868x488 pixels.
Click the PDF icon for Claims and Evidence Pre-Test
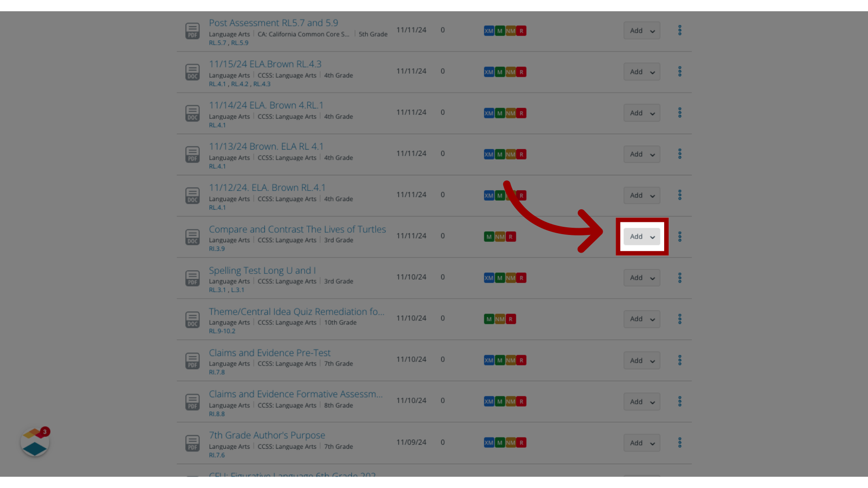(192, 360)
